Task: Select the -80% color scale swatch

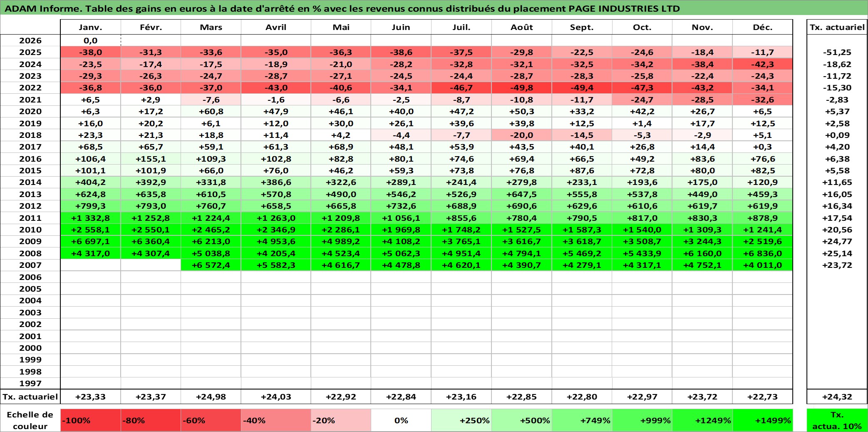Action: [x=151, y=420]
